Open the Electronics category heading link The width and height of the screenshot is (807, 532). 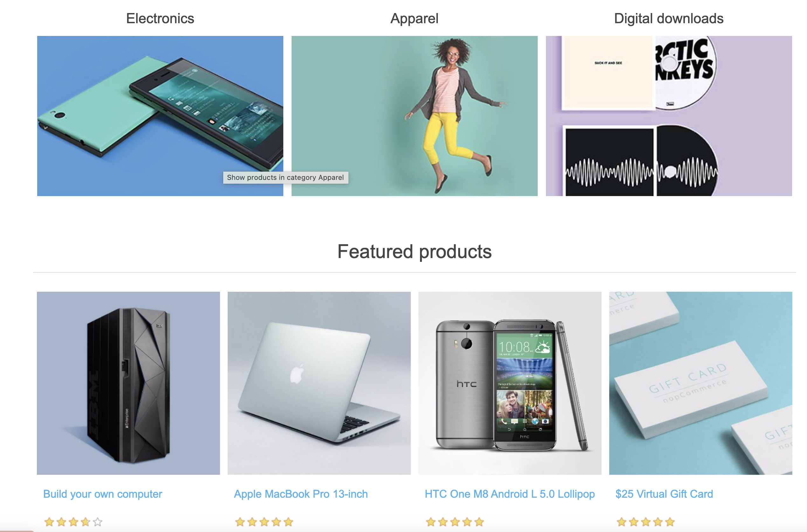click(160, 18)
